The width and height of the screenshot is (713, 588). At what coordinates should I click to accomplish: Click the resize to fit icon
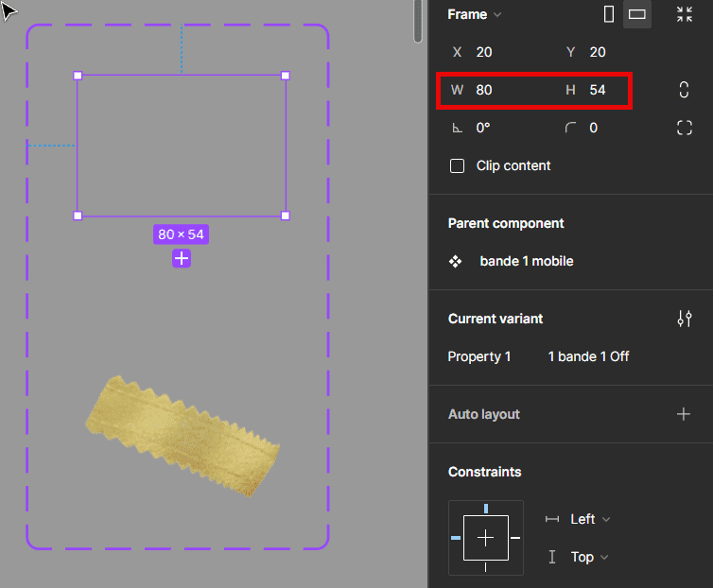pos(685,14)
